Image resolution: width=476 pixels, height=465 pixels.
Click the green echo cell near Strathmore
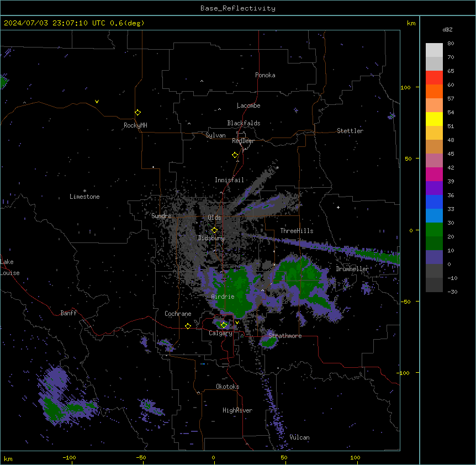coord(269,342)
